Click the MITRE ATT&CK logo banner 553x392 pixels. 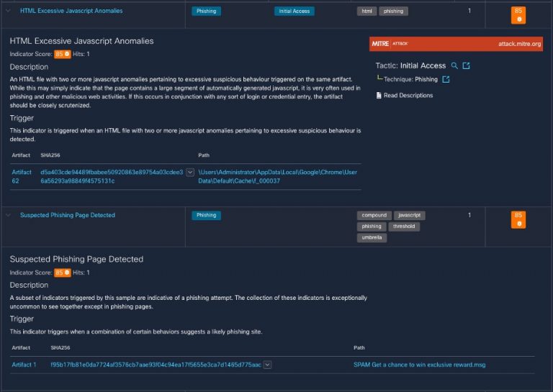click(x=390, y=44)
